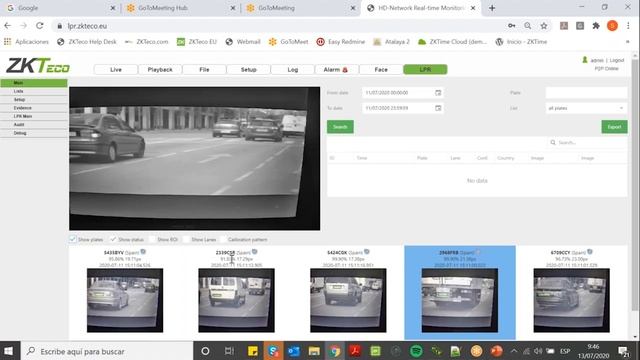Image resolution: width=640 pixels, height=360 pixels.
Task: Click the admin user icon
Action: 584,60
